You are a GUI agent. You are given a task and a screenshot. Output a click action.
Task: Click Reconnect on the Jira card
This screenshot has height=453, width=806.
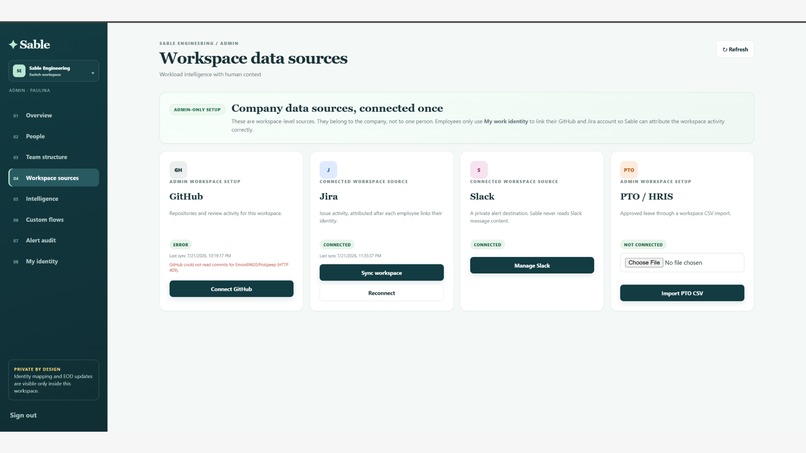[381, 293]
